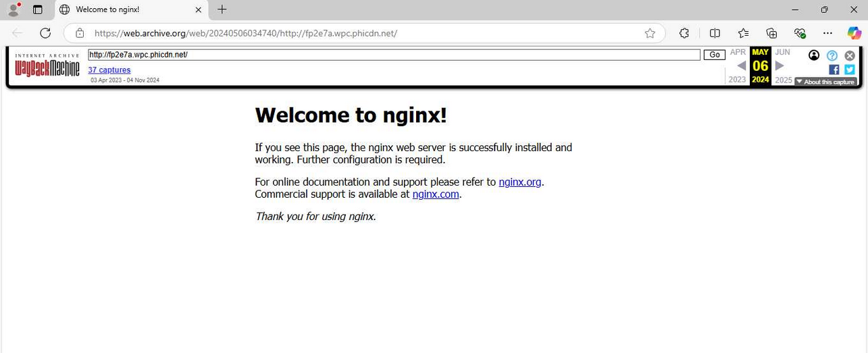Image resolution: width=868 pixels, height=353 pixels.
Task: Click the Wayback URL input field
Action: tap(394, 55)
